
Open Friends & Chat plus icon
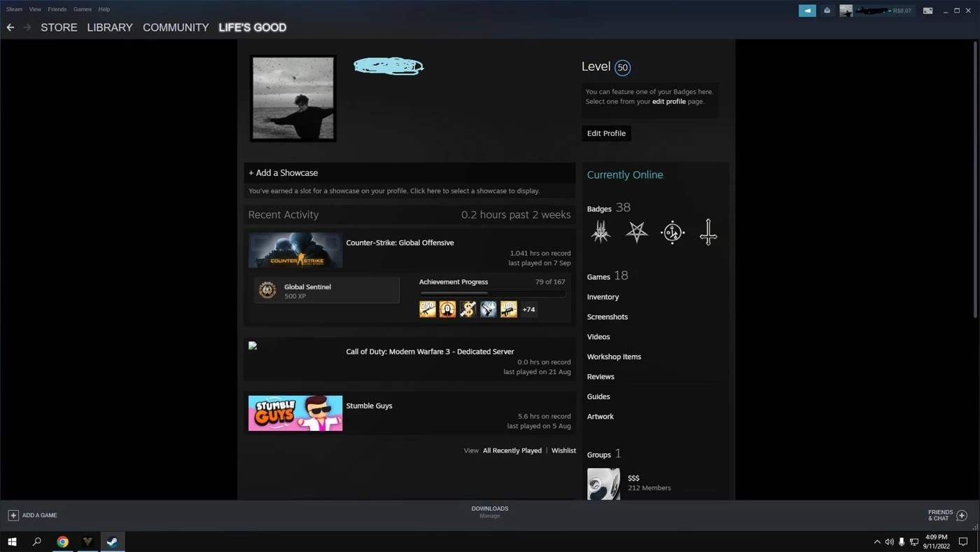click(x=962, y=515)
